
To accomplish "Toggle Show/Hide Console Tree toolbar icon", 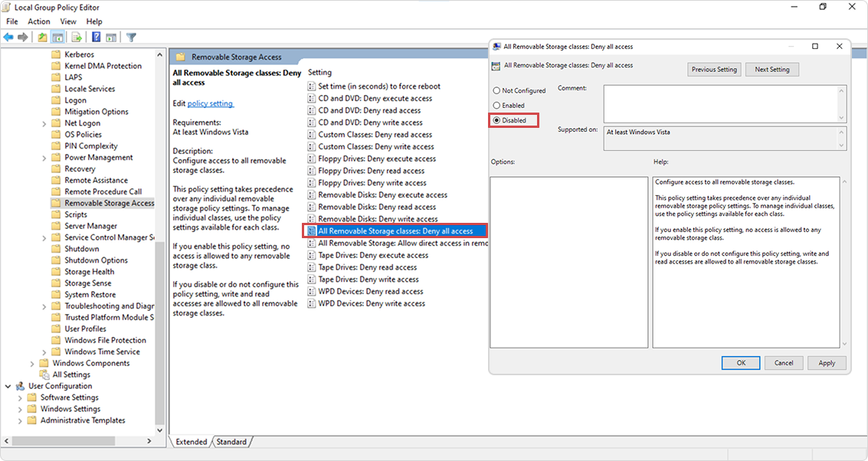I will coord(57,37).
